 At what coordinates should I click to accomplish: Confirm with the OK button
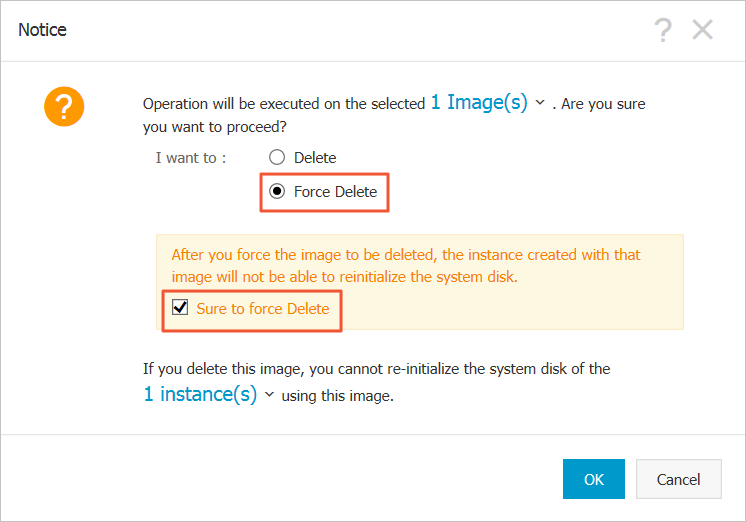[593, 479]
